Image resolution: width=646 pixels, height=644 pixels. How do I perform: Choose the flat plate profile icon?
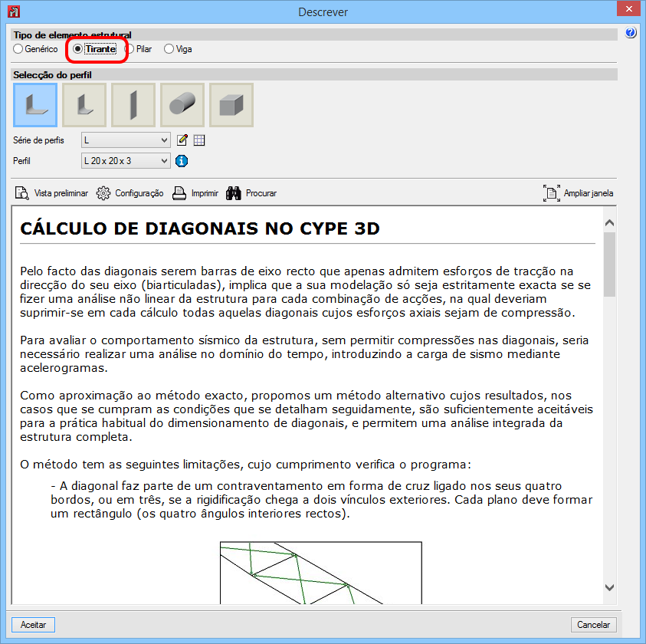tap(133, 105)
